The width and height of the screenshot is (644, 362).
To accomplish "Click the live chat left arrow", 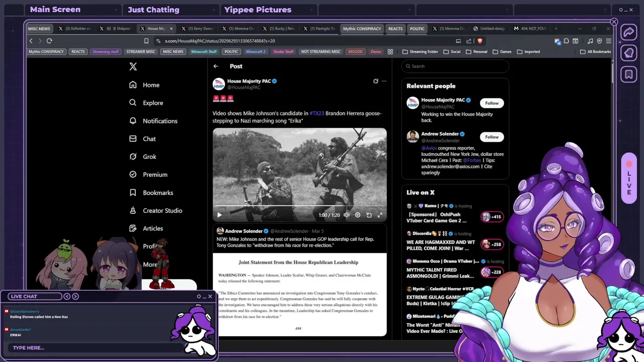I will click(x=67, y=296).
